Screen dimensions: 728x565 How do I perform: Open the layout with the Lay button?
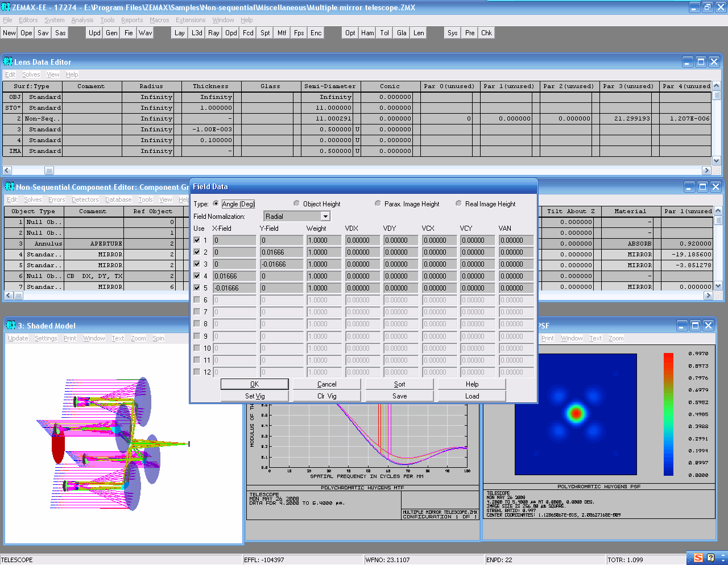coord(180,33)
